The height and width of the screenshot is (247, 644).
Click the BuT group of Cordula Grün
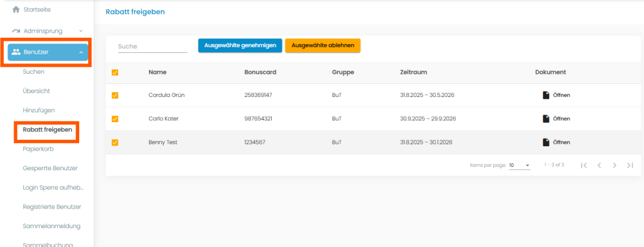pos(337,95)
